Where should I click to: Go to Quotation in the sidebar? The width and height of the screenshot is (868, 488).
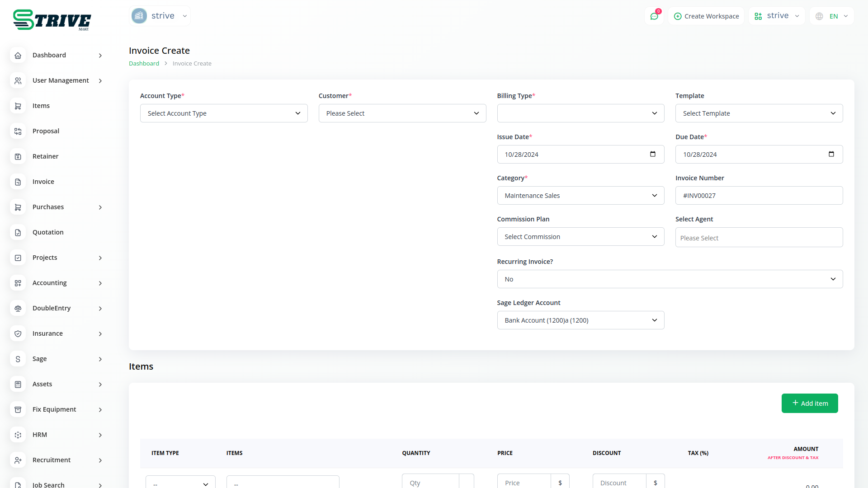point(48,232)
